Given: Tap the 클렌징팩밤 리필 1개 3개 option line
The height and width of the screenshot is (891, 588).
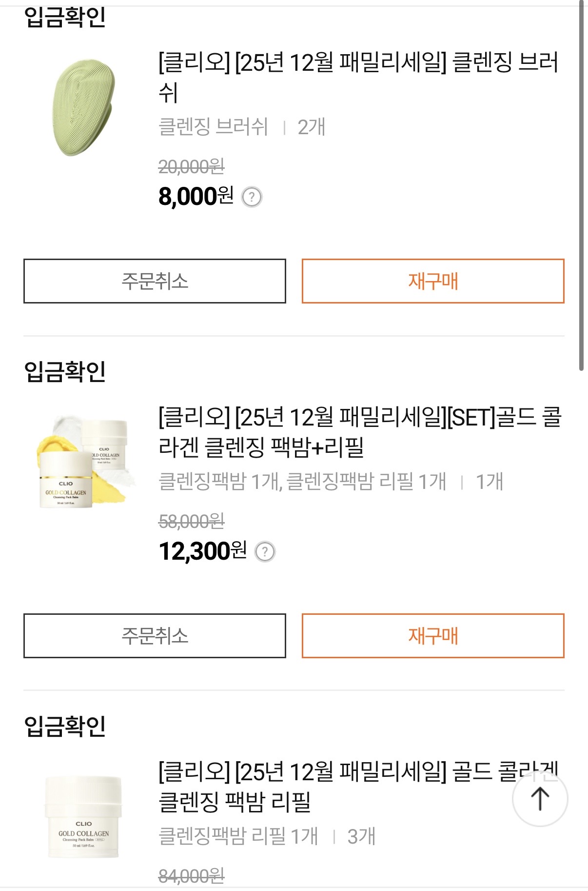Looking at the screenshot, I should tap(267, 836).
